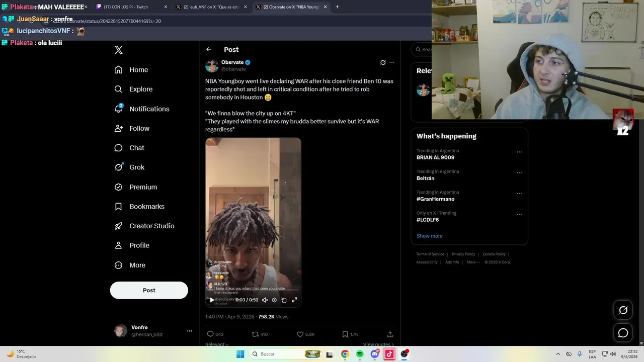This screenshot has height=362, width=644.
Task: Go back using the arrow beside Post
Action: pos(209,49)
